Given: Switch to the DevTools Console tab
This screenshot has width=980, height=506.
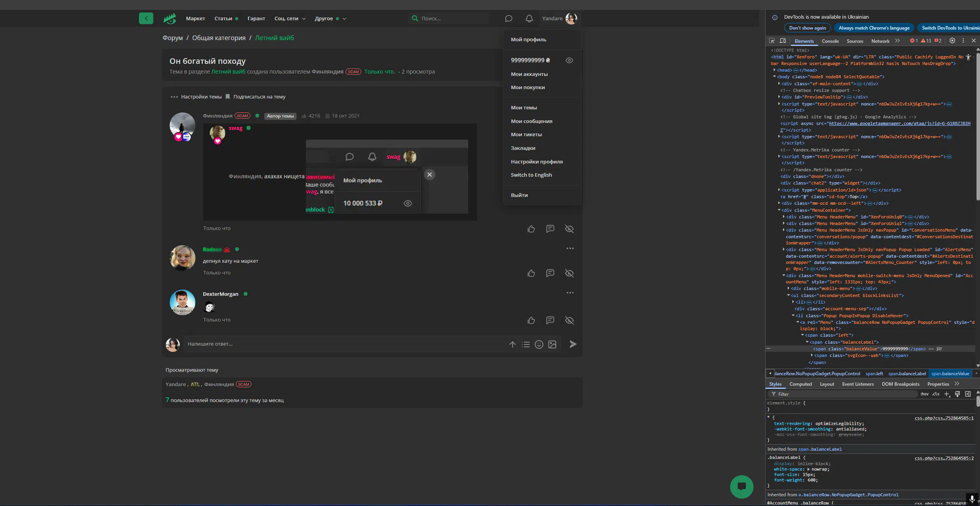Looking at the screenshot, I should [830, 41].
